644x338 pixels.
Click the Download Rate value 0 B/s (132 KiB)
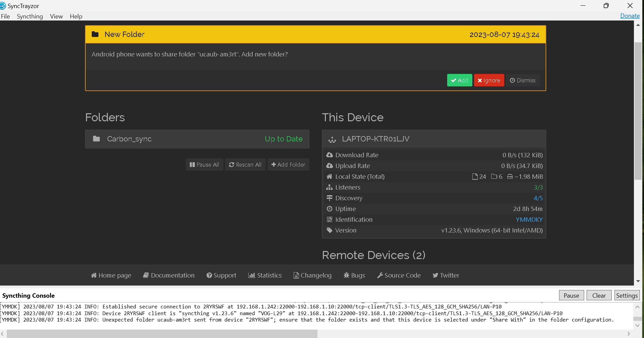[522, 155]
